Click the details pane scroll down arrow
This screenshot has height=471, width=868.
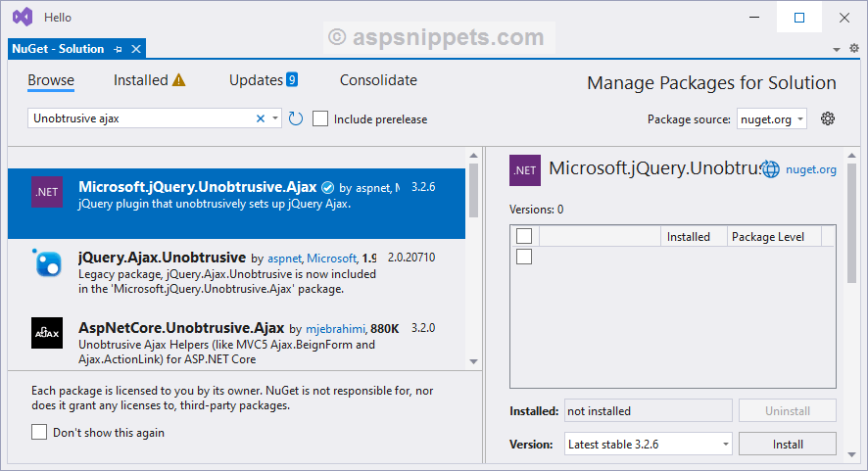tap(851, 455)
